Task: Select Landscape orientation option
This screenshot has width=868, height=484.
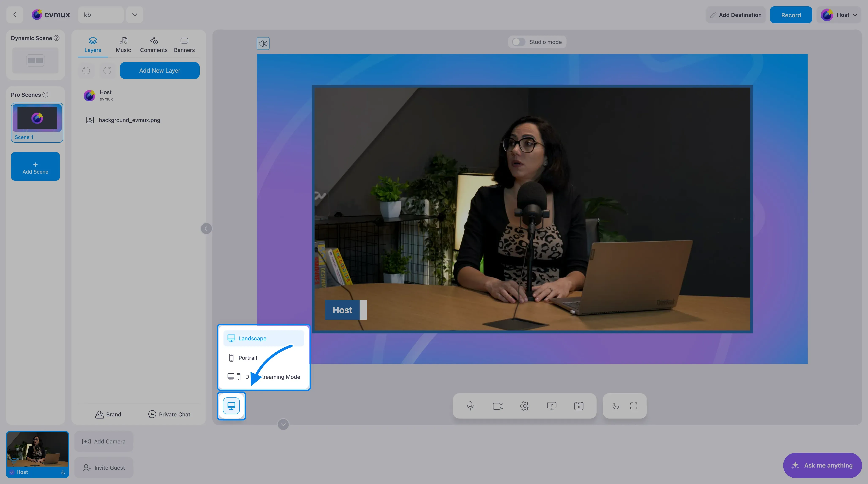Action: coord(263,338)
